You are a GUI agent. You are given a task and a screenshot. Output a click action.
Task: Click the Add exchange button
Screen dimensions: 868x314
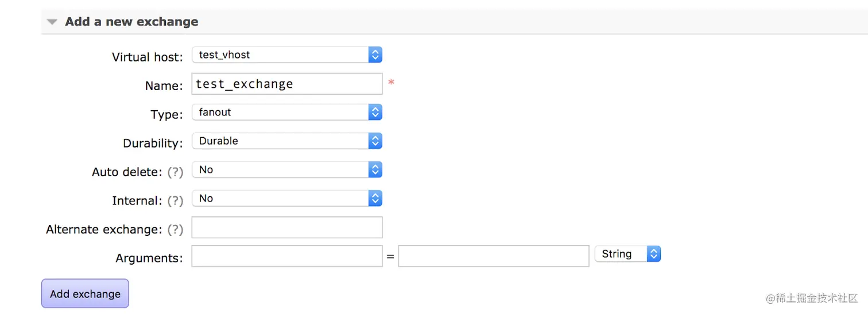pyautogui.click(x=85, y=293)
